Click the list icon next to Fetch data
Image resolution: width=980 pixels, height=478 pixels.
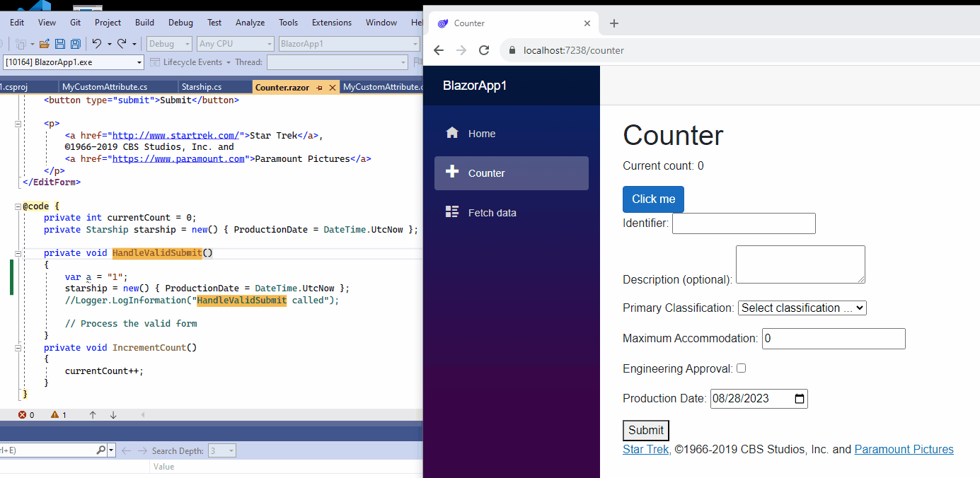pyautogui.click(x=452, y=211)
